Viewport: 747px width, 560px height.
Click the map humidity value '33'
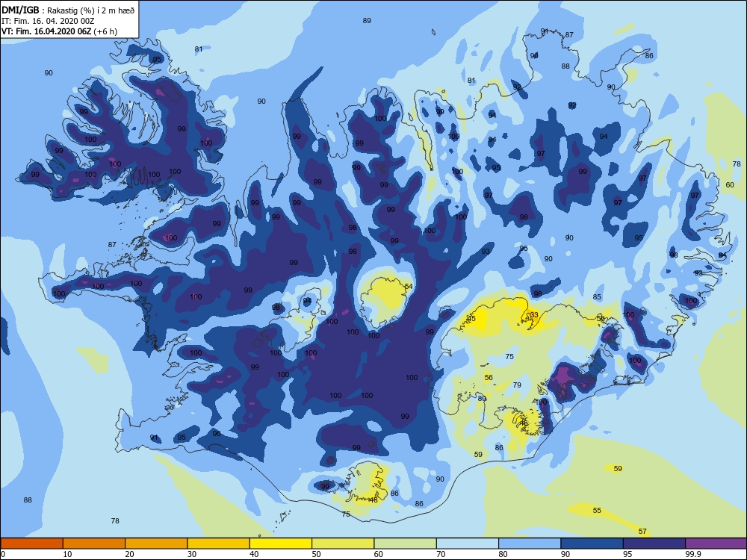(534, 315)
